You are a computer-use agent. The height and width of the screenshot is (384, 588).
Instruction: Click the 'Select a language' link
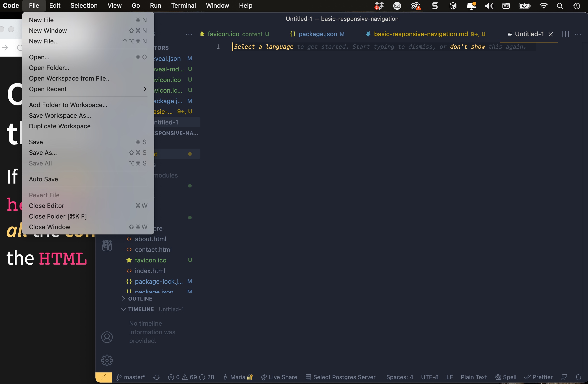coord(263,47)
